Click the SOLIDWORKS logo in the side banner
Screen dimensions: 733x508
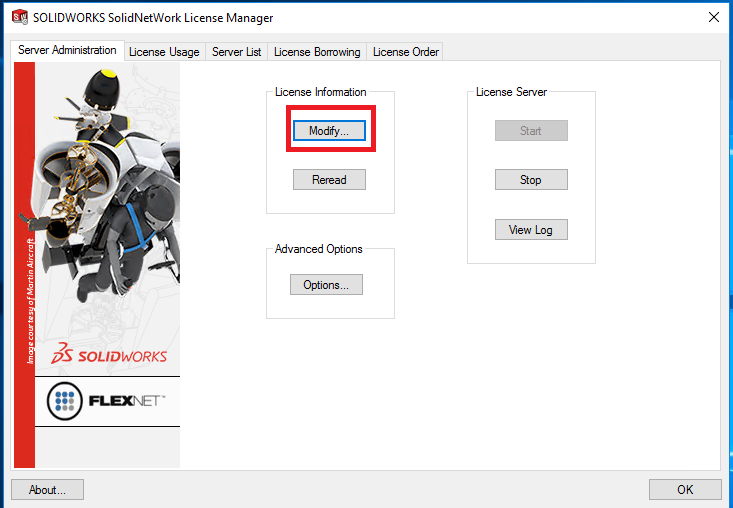tap(109, 353)
